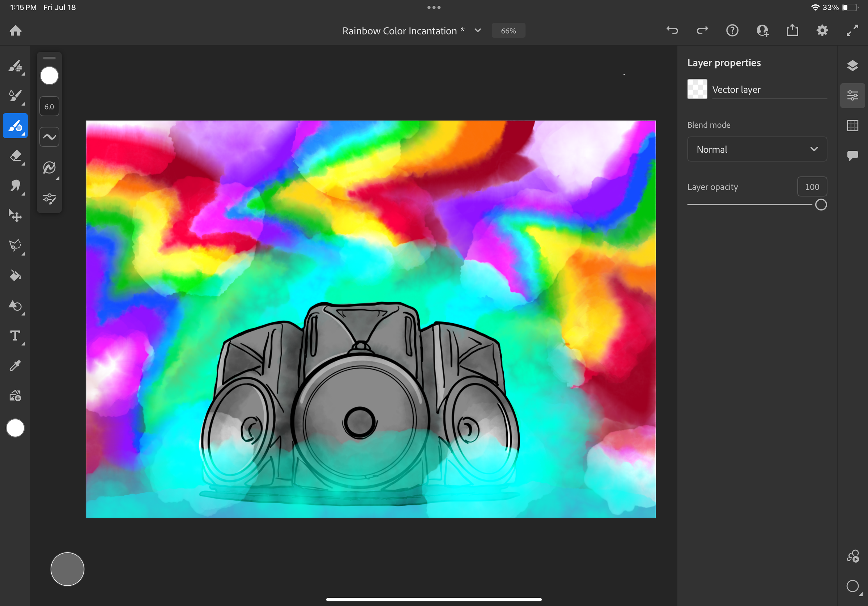Viewport: 868px width, 606px height.
Task: Show the Layers panel
Action: click(x=852, y=66)
